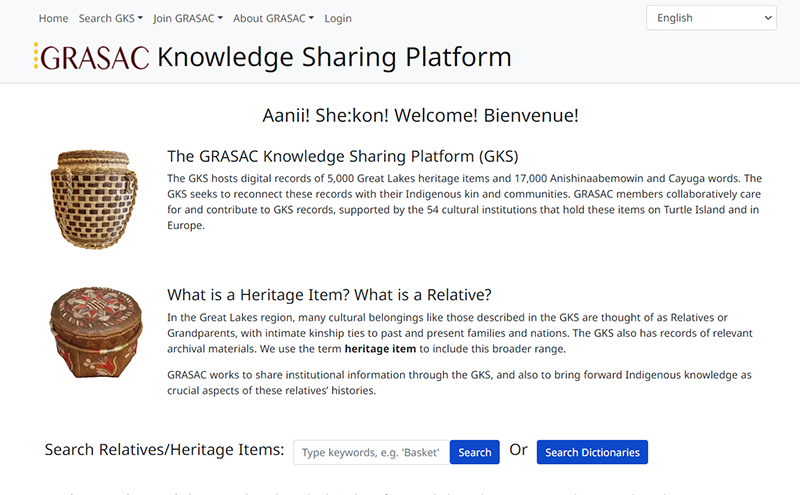This screenshot has height=495, width=800.
Task: Click the welcome greeting 'Aanii! She:kon!' heading
Action: 420,115
